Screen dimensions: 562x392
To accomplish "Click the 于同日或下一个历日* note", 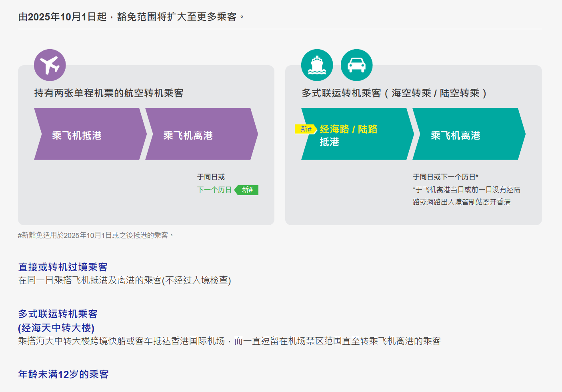I will (x=446, y=177).
